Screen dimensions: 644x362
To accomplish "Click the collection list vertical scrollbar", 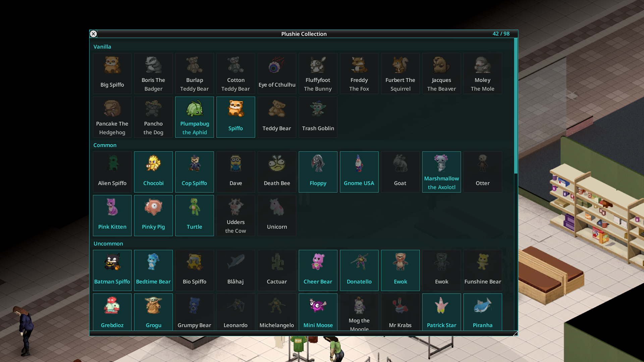I will (x=516, y=106).
